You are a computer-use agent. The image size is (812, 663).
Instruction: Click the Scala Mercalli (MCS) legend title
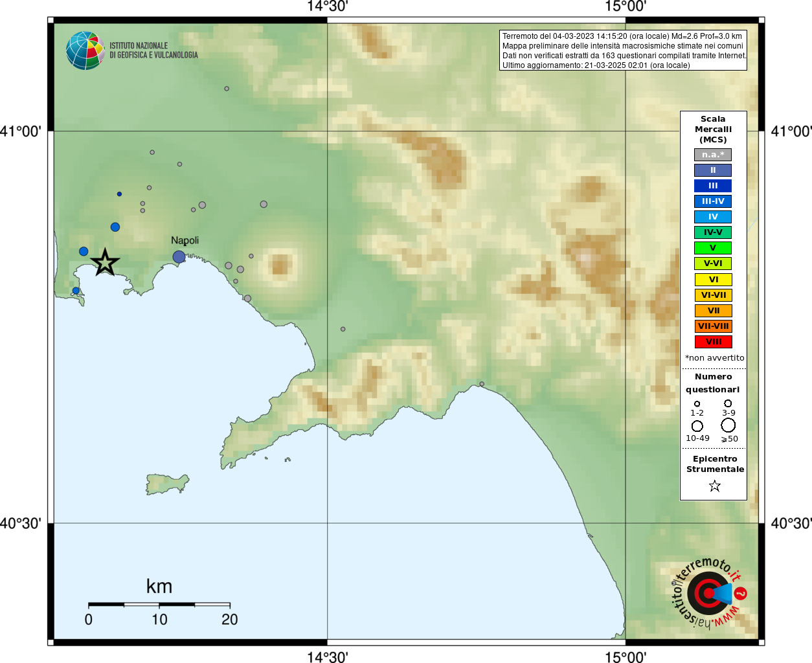click(x=713, y=129)
